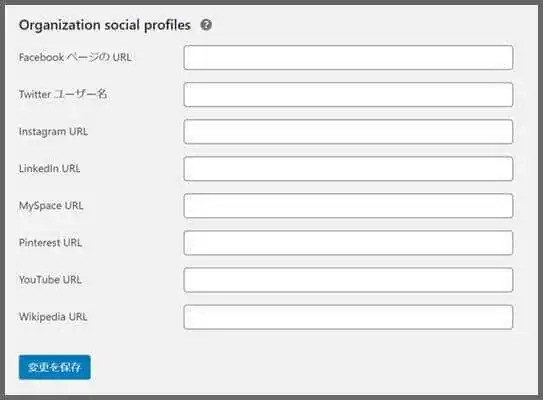Click the Wikipedia URL text box
Viewport: 543px width, 400px height.
pos(348,317)
